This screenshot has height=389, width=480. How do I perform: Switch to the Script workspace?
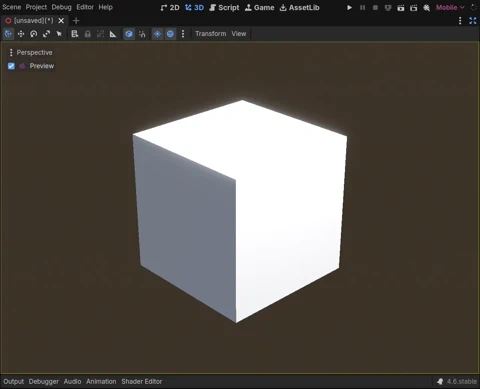[224, 7]
